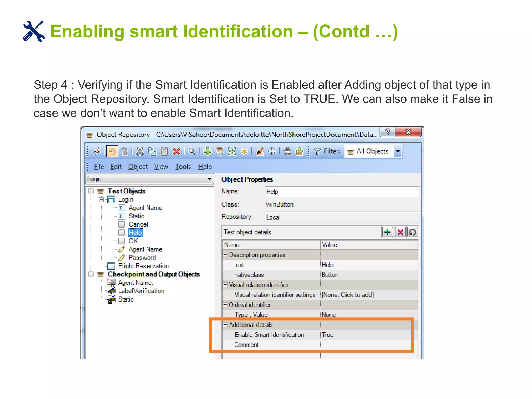Click the Type, Value None cell
The height and width of the screenshot is (399, 532).
click(369, 315)
